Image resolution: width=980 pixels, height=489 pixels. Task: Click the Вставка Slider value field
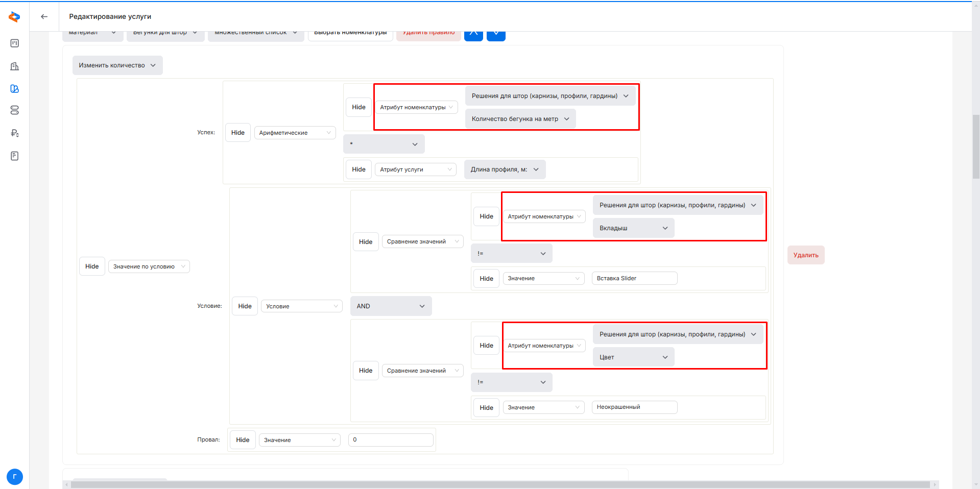(634, 278)
